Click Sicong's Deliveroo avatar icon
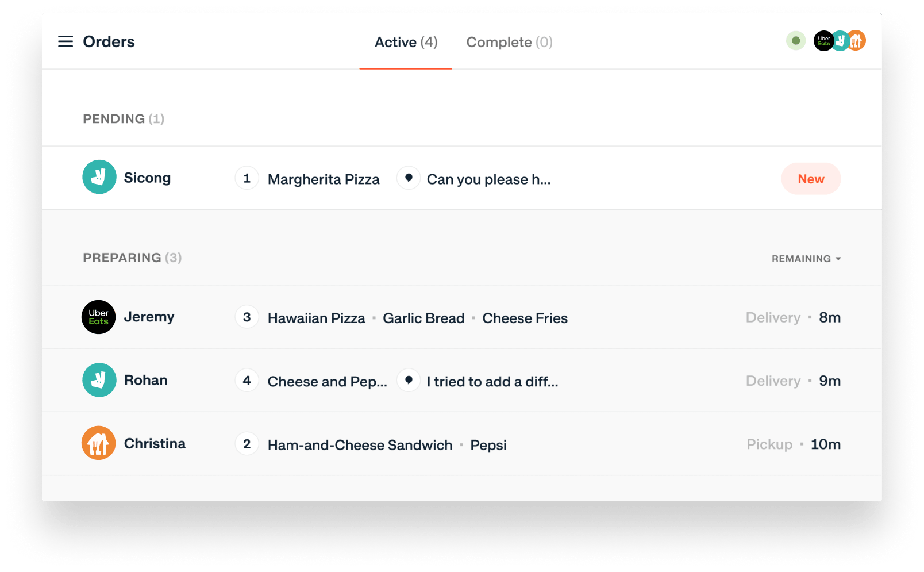This screenshot has width=924, height=572. coord(99,177)
